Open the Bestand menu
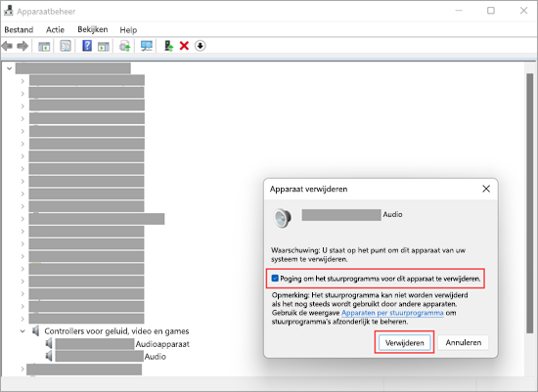 coord(19,30)
